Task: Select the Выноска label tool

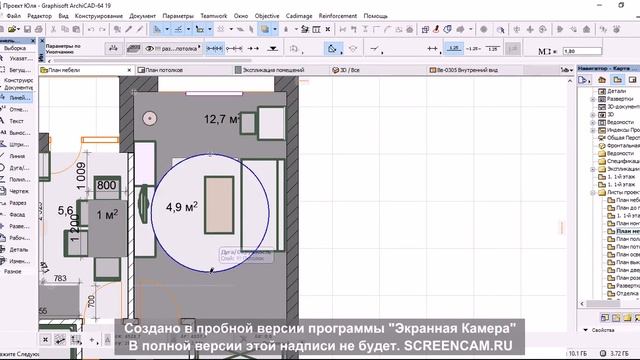Action: click(x=17, y=133)
